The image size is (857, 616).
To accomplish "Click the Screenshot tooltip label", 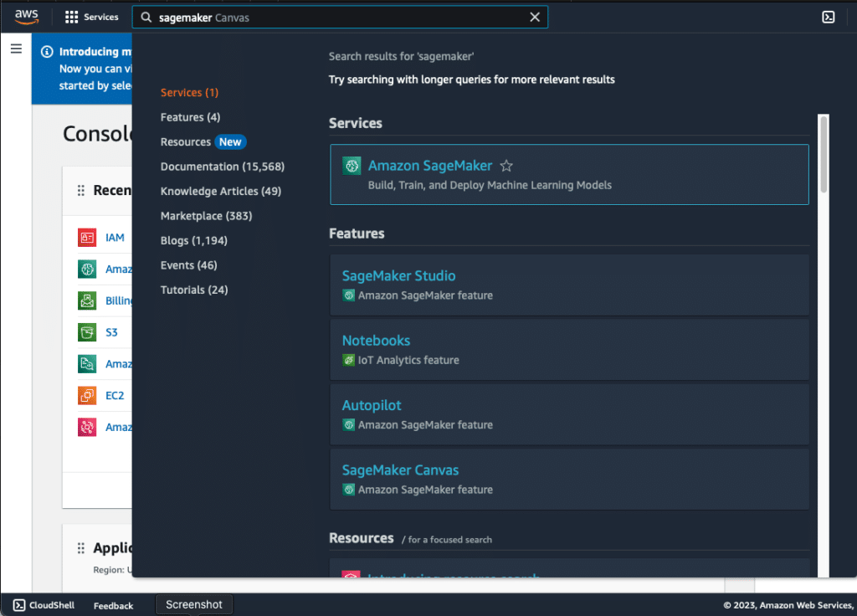I will [x=194, y=604].
